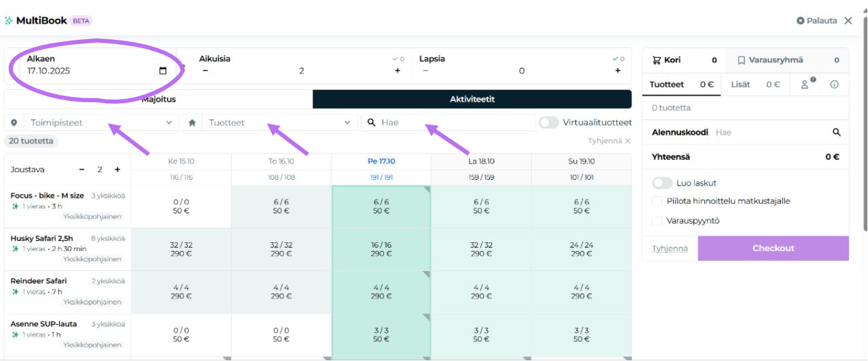Image resolution: width=868 pixels, height=361 pixels.
Task: Switch to the Majoitus tab
Action: click(158, 100)
